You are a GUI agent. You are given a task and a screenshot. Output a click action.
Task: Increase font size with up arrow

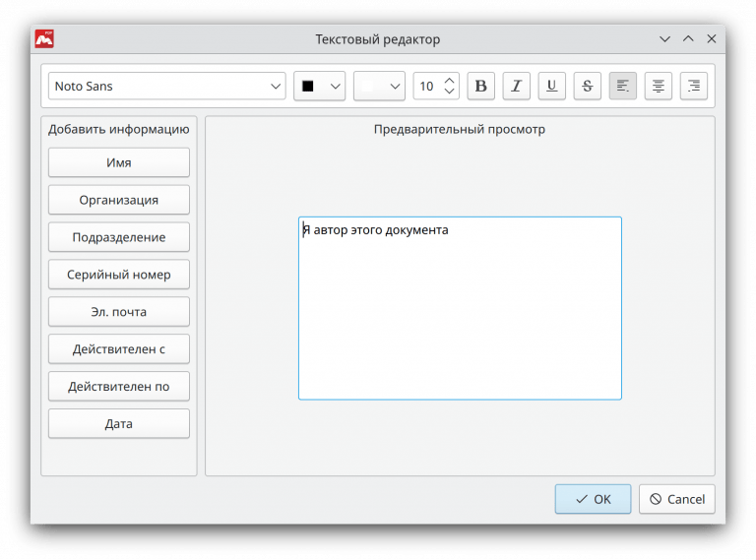(x=450, y=80)
